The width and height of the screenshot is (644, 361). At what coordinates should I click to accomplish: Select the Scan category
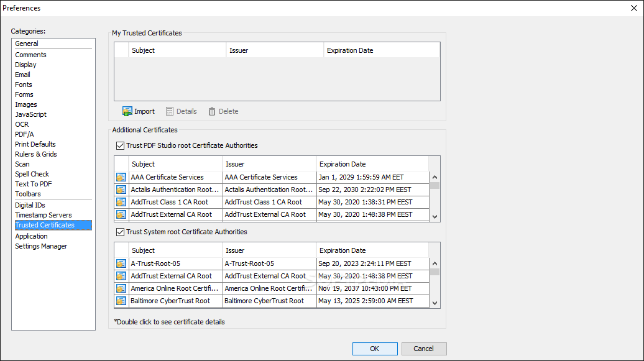tap(22, 164)
